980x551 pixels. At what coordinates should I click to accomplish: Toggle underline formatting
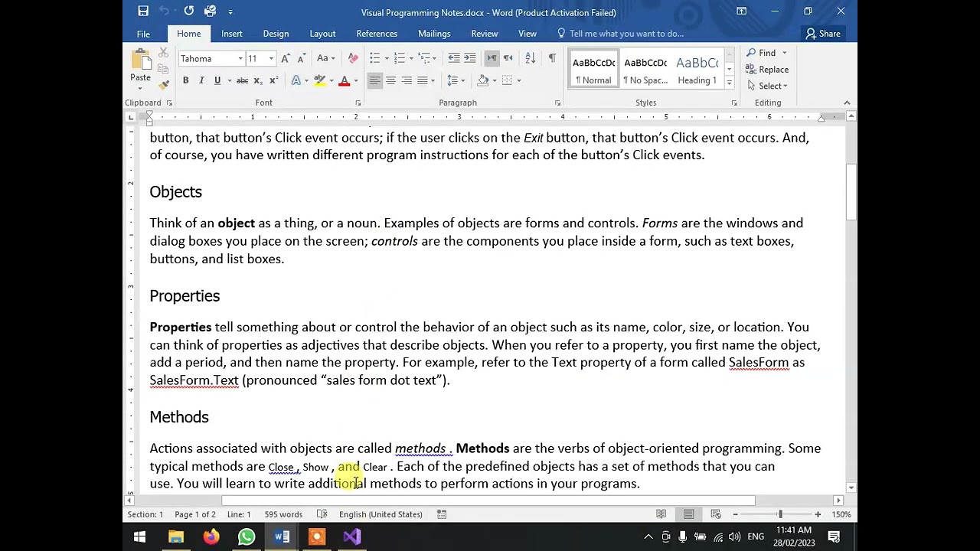[217, 80]
